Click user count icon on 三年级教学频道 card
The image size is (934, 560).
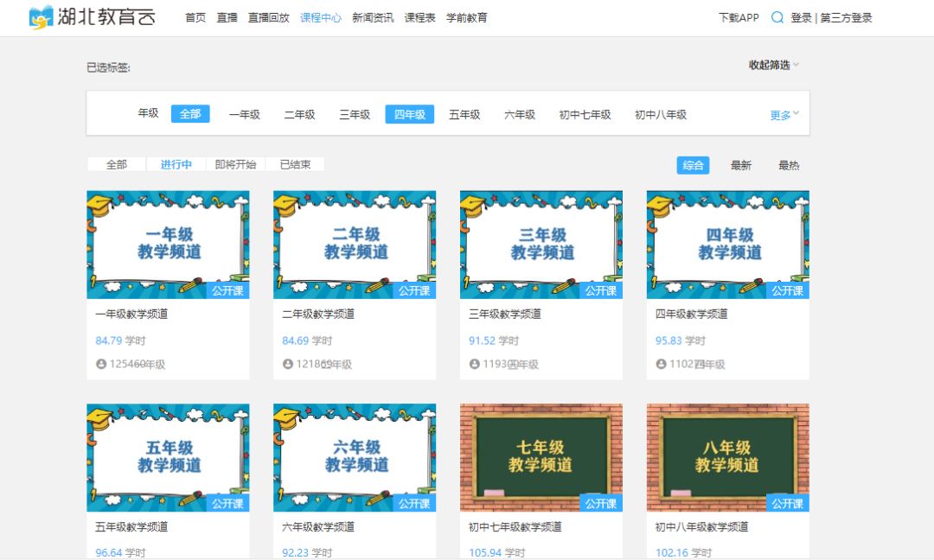tap(474, 364)
